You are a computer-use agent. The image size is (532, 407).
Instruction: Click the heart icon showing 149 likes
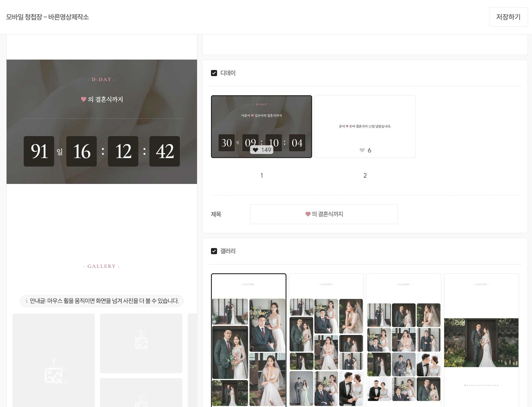click(256, 150)
